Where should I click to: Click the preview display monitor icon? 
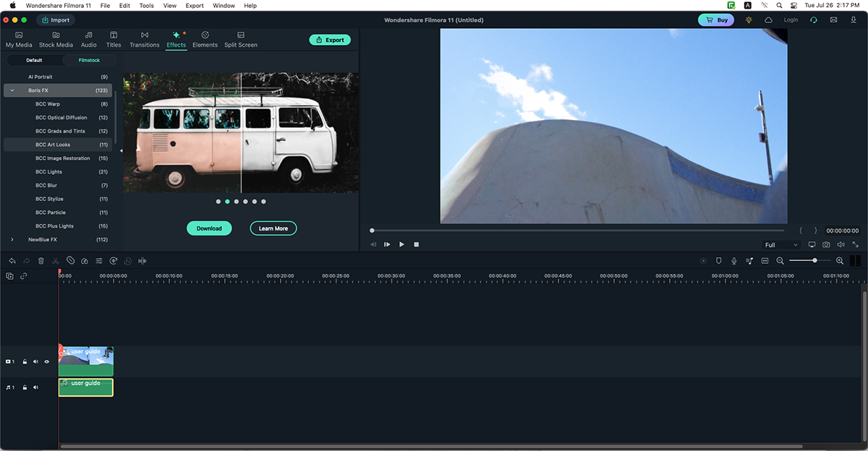pyautogui.click(x=812, y=245)
